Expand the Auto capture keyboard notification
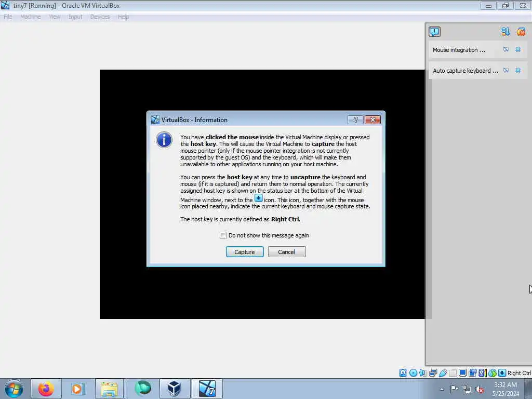Image resolution: width=532 pixels, height=399 pixels. tap(506, 70)
